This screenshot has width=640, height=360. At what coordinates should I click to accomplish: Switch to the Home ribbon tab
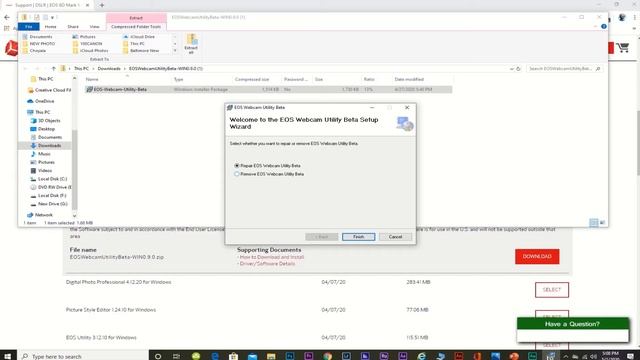coord(51,27)
